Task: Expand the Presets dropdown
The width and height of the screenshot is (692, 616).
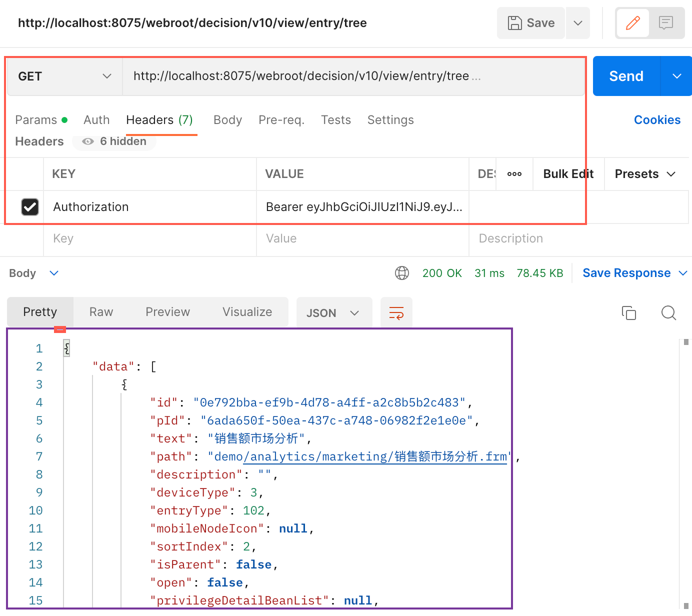Action: (645, 174)
